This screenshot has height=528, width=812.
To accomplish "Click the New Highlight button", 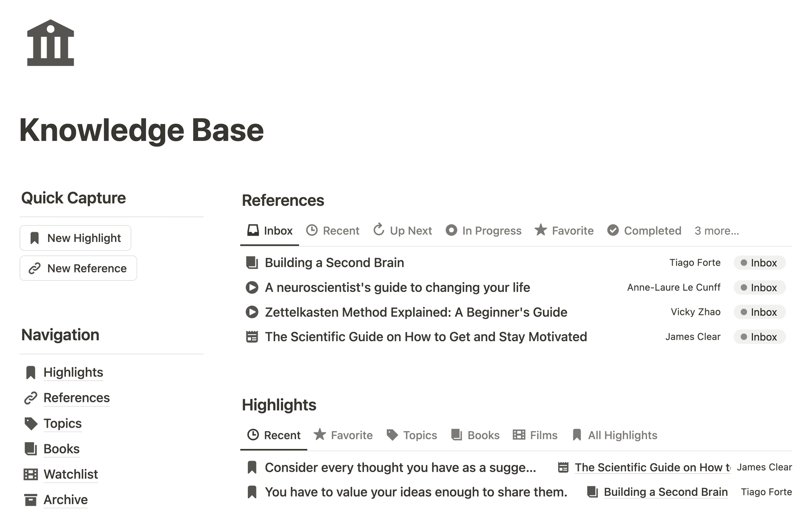I will [75, 238].
